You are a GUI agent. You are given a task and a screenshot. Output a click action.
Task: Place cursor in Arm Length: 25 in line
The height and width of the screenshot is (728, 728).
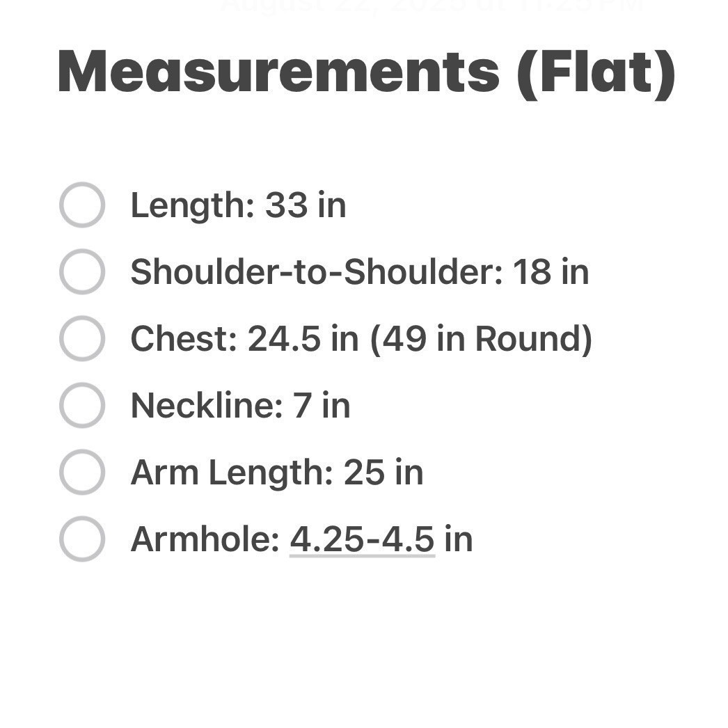[276, 473]
